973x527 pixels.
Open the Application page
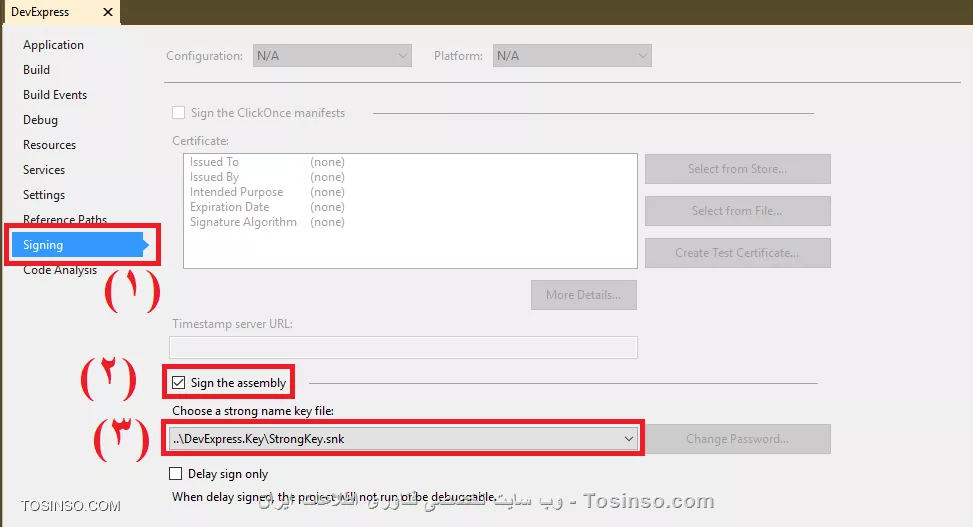coord(53,45)
